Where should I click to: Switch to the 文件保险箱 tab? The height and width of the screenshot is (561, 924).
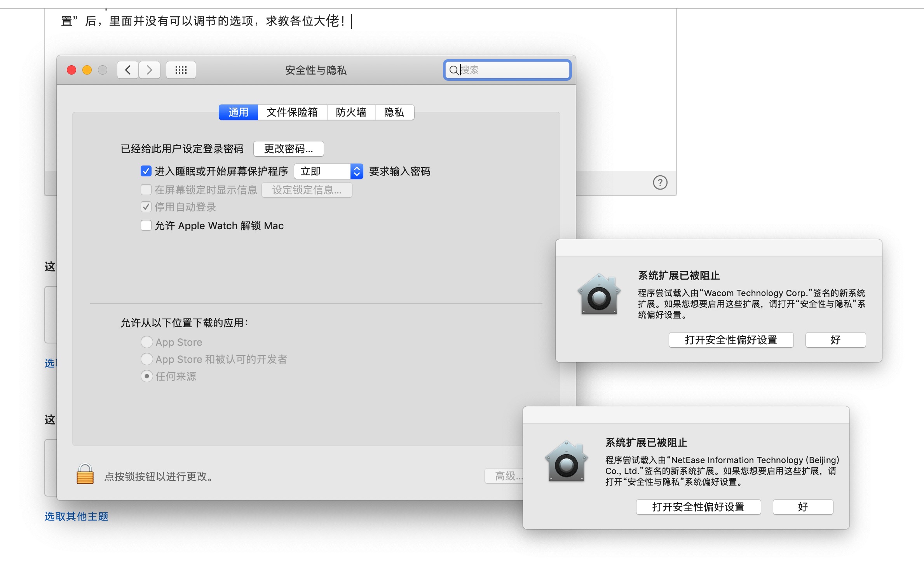(292, 112)
